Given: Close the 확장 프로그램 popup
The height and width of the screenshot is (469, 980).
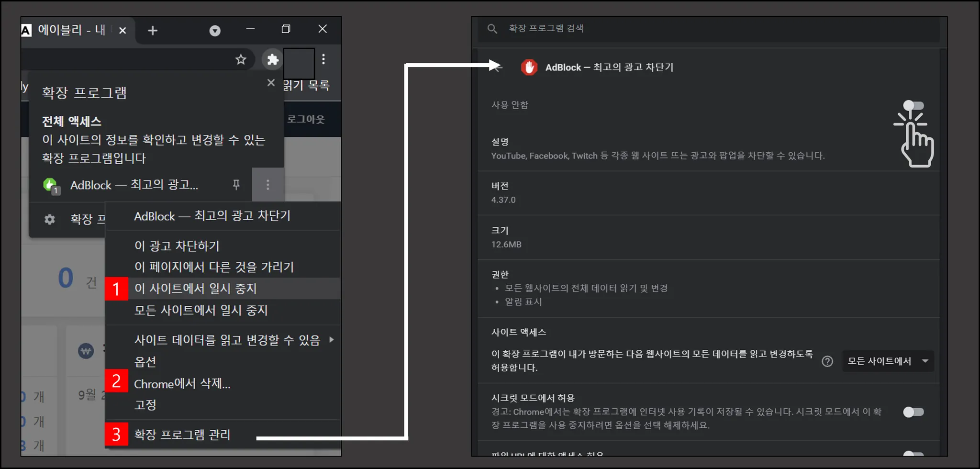Looking at the screenshot, I should pos(271,83).
